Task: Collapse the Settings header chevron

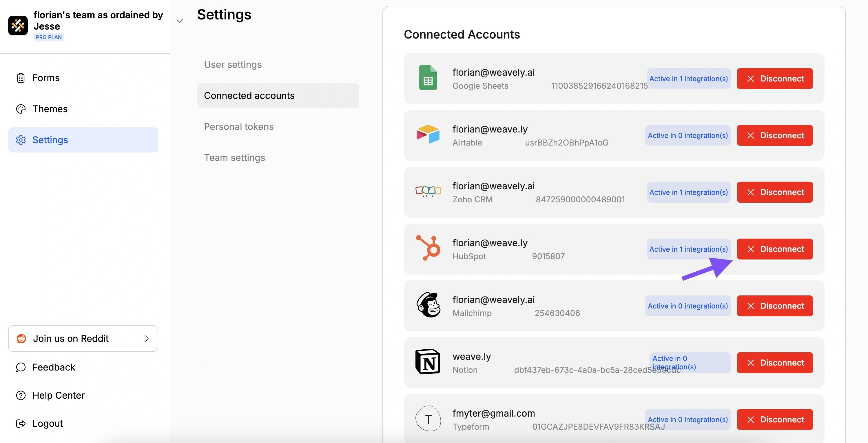Action: [x=180, y=21]
